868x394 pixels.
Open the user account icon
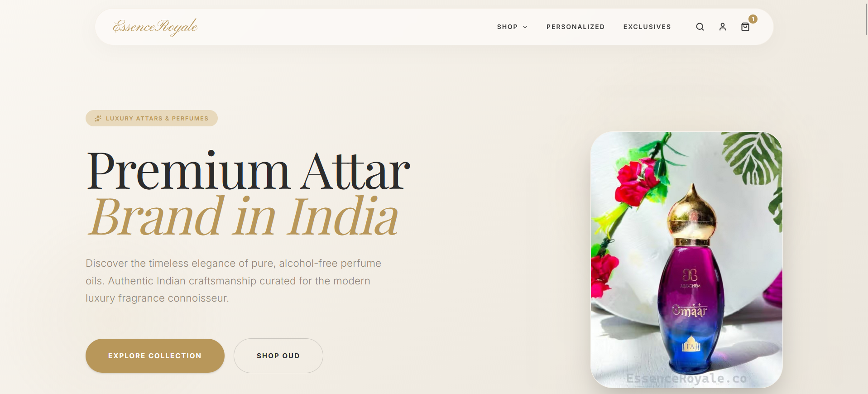click(722, 27)
